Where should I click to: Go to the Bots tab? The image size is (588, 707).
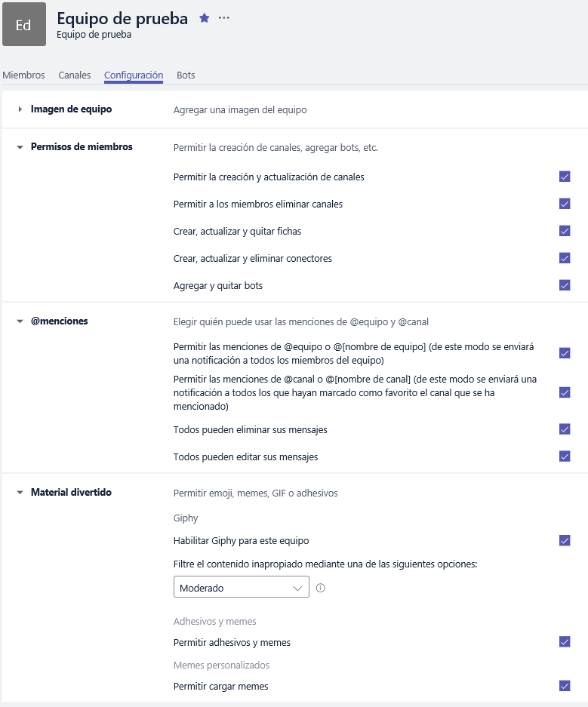click(x=186, y=75)
